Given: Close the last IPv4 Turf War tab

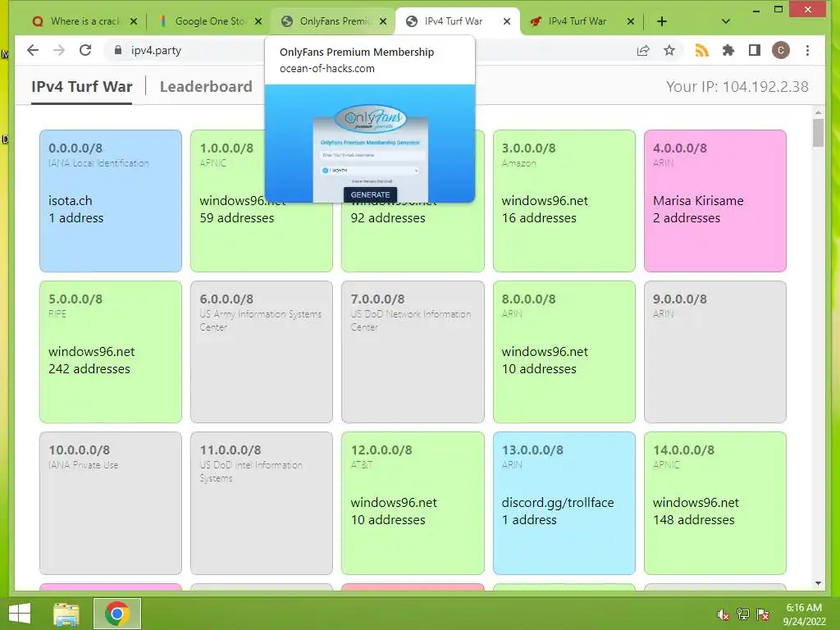Looking at the screenshot, I should click(631, 21).
